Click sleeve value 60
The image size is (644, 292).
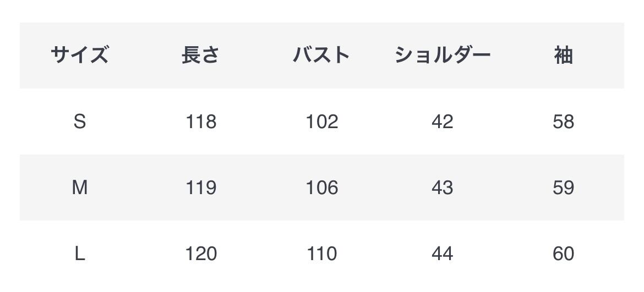tap(563, 254)
